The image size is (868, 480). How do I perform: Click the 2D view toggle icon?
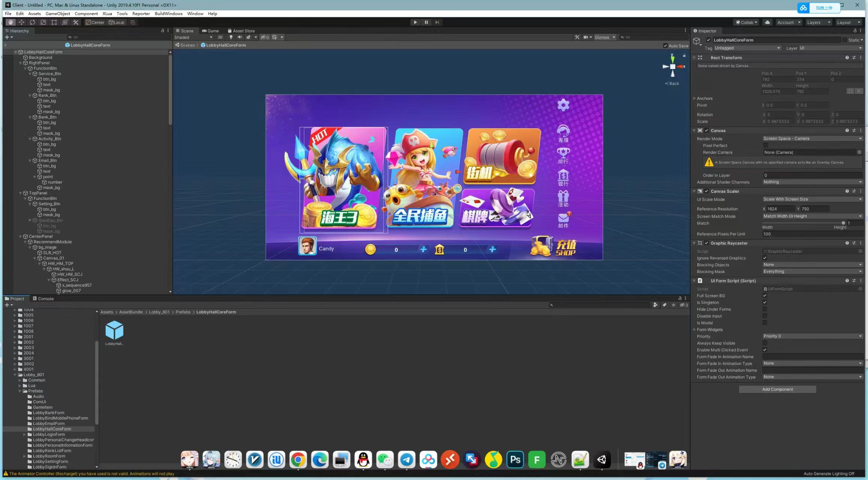point(219,37)
